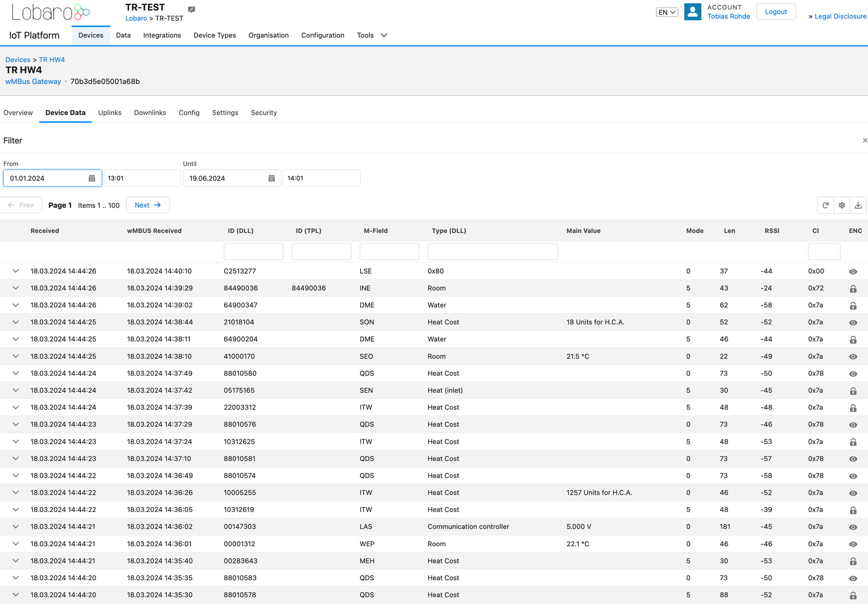Click the ID (DLL) column filter box
The height and width of the screenshot is (609, 868).
click(x=253, y=252)
